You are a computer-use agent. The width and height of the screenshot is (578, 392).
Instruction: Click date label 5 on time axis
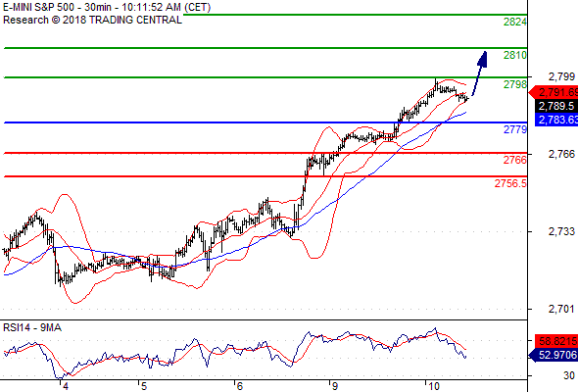pos(143,386)
